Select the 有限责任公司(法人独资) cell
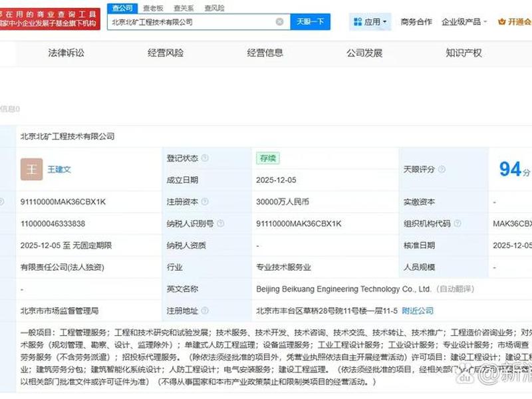Viewport: 532px width, 399px height. coord(63,267)
